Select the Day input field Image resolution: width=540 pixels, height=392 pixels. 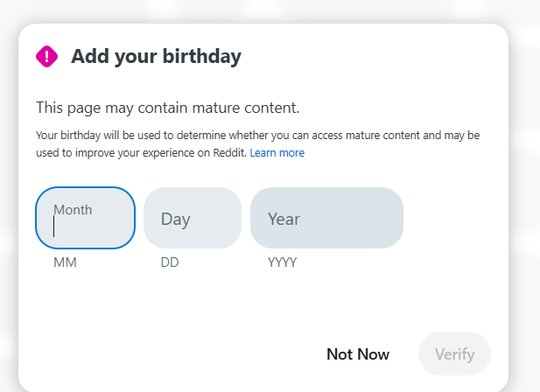[193, 218]
